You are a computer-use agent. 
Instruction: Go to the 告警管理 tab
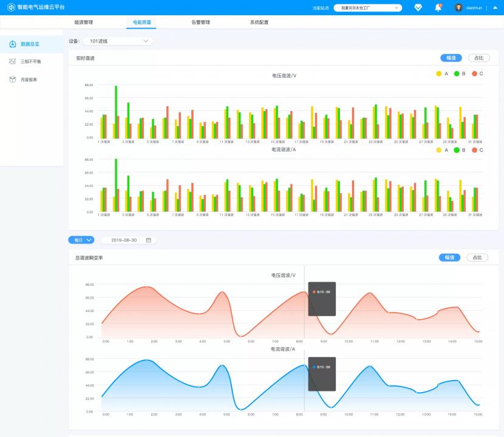[200, 22]
